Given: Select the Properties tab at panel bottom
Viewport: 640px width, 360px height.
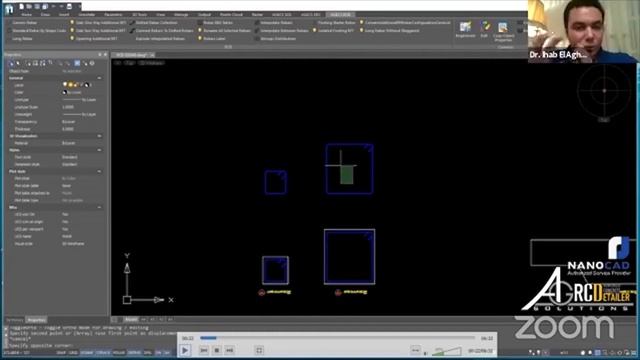Looking at the screenshot, I should [36, 320].
